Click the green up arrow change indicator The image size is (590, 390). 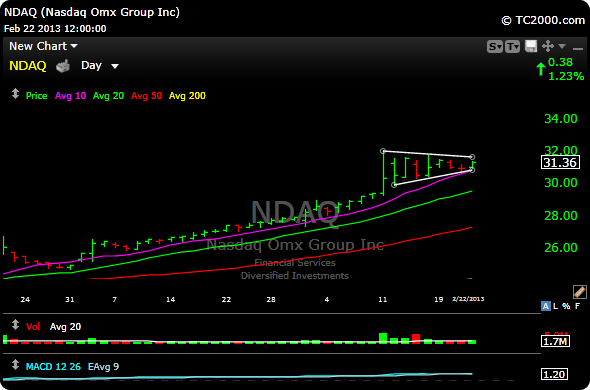click(541, 69)
